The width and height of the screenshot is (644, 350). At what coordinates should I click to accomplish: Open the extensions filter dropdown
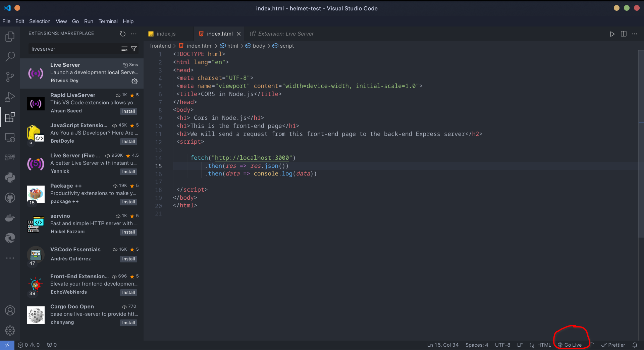coord(134,49)
